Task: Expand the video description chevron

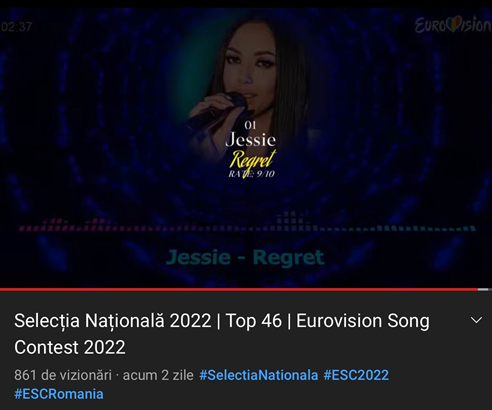Action: (x=476, y=320)
